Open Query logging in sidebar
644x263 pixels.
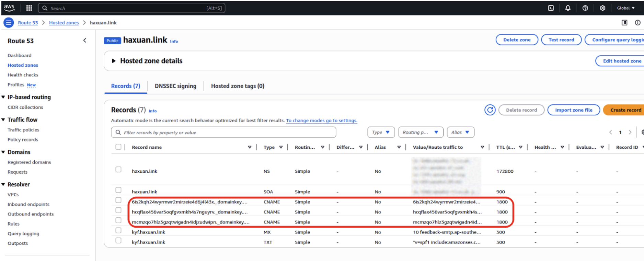[x=23, y=233]
